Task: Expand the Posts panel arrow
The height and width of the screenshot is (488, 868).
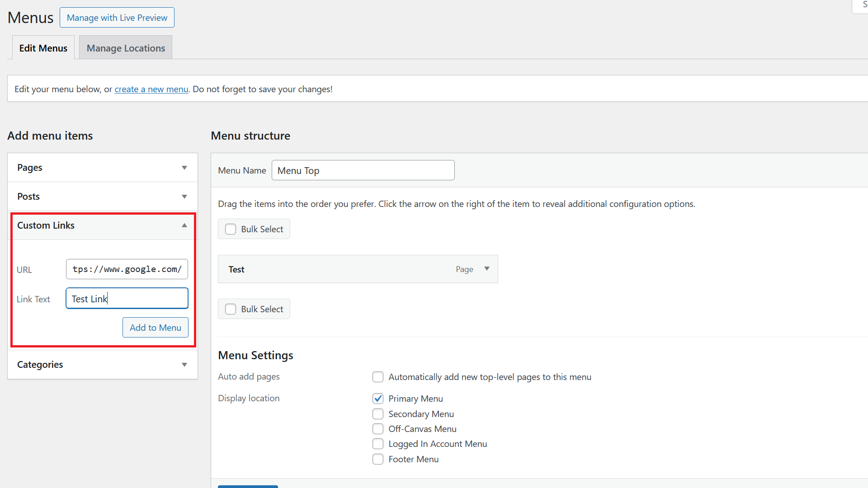Action: pos(184,197)
